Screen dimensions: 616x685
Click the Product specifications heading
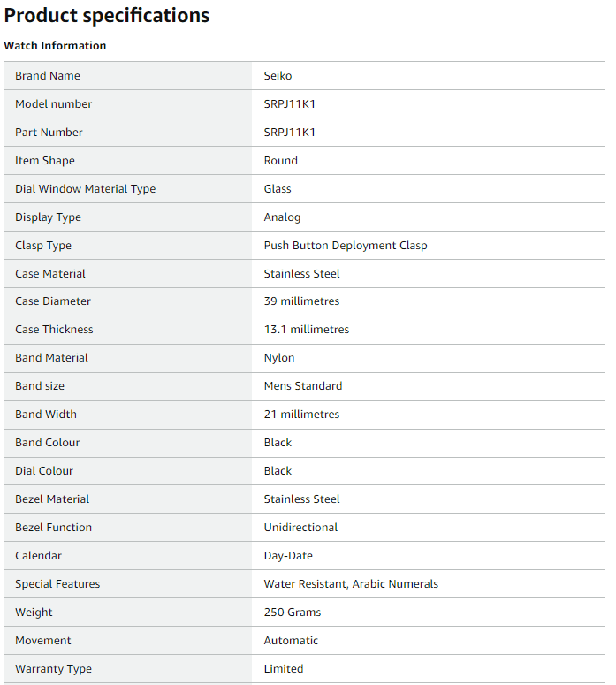[107, 16]
